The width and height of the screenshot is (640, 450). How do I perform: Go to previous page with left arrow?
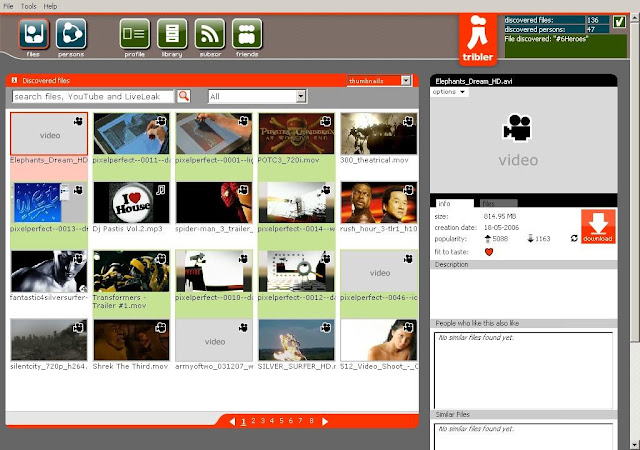232,421
